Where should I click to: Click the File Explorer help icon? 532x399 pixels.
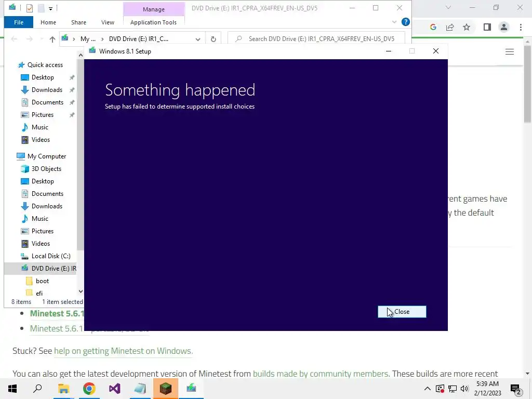pos(405,22)
